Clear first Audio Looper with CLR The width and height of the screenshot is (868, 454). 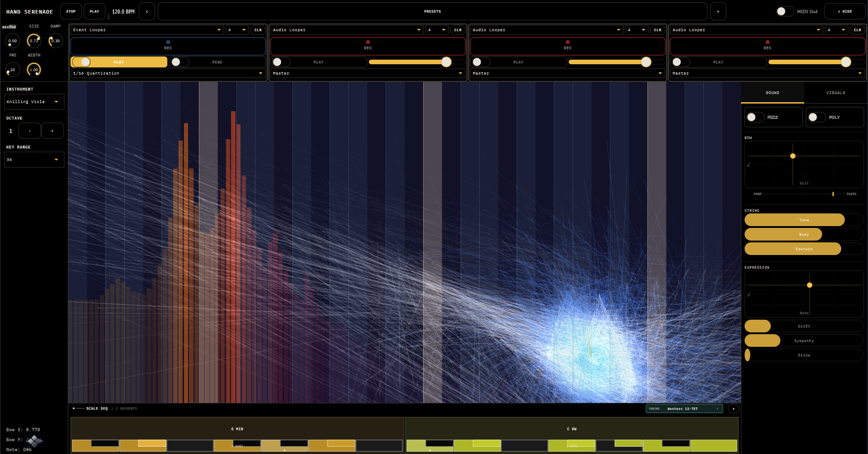click(458, 30)
